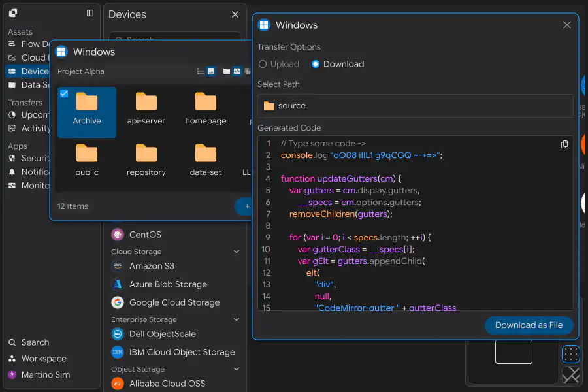Click the white viewport rectangle in minimap
The width and height of the screenshot is (588, 392).
coord(514,351)
